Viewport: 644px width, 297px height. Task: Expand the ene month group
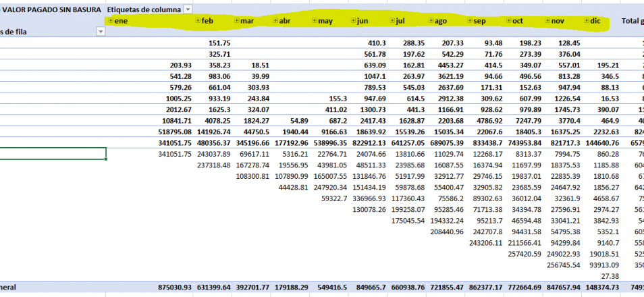tap(112, 21)
